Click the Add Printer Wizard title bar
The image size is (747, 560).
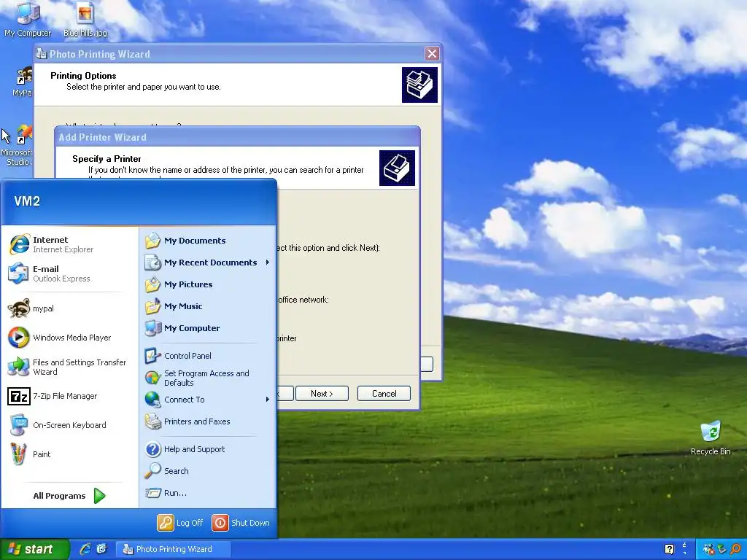click(x=237, y=137)
